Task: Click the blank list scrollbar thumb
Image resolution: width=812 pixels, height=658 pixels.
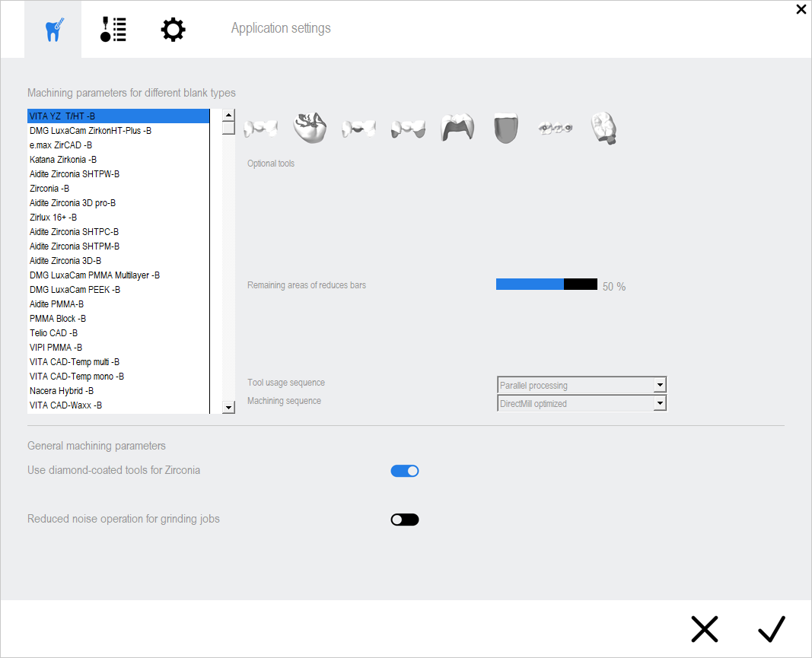Action: pyautogui.click(x=228, y=128)
